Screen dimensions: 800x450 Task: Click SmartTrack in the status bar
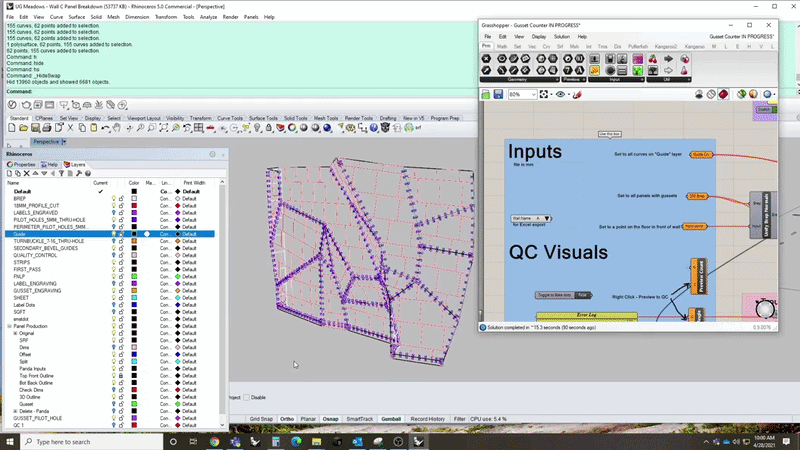[x=360, y=419]
